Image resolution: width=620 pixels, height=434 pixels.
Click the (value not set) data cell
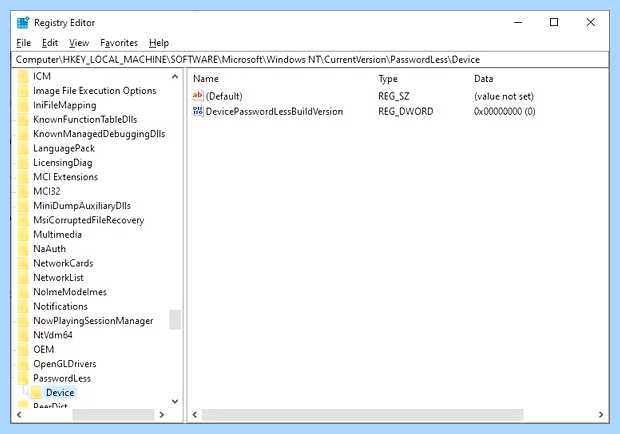tap(504, 96)
